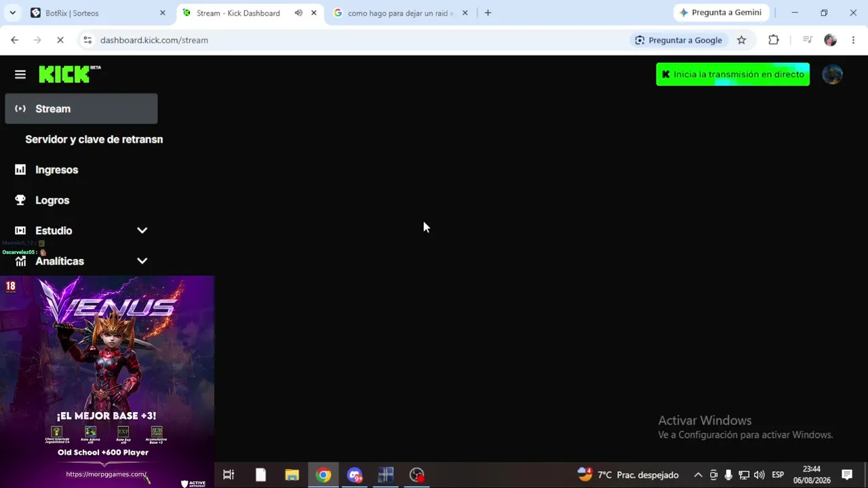Open the Chrome three-dot menu

click(x=853, y=40)
